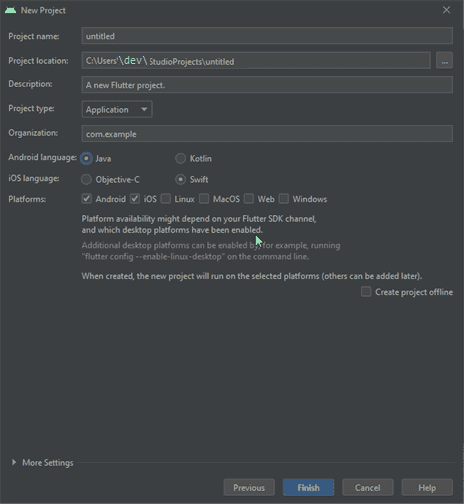Cancel the New Project wizard

(368, 488)
